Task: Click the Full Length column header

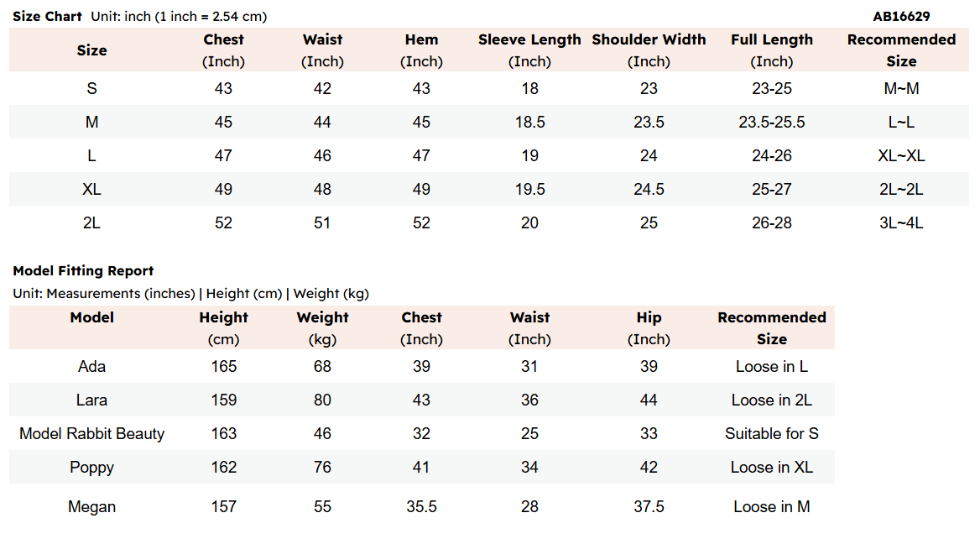Action: [772, 50]
